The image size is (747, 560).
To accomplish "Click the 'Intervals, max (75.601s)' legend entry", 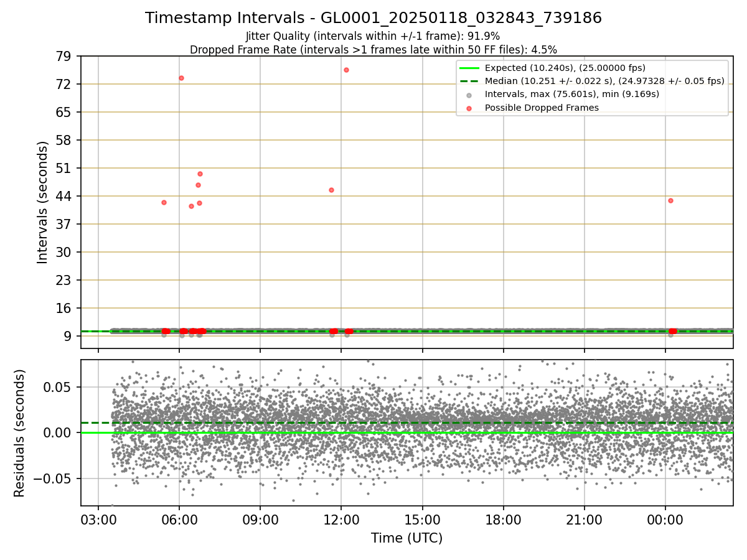I will point(572,94).
